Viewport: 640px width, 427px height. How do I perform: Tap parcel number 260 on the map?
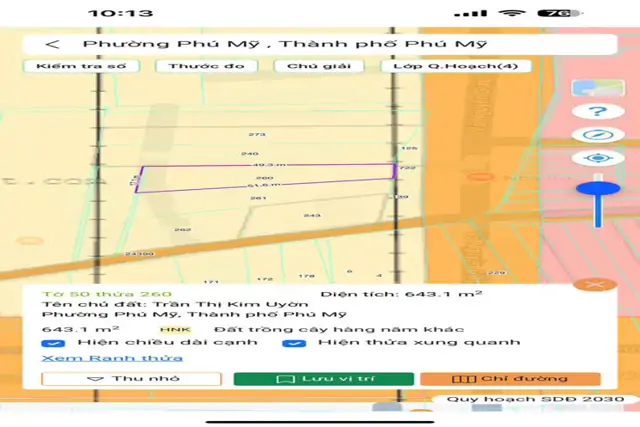click(264, 178)
